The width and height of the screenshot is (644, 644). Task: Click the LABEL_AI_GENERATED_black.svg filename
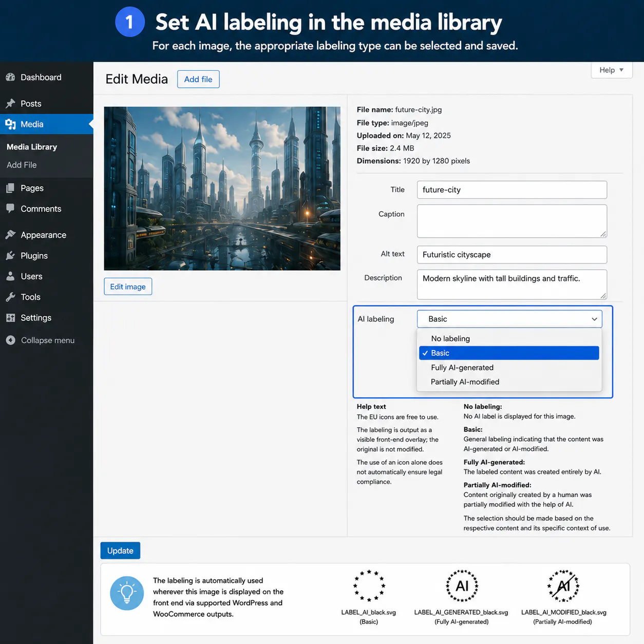[x=461, y=612]
